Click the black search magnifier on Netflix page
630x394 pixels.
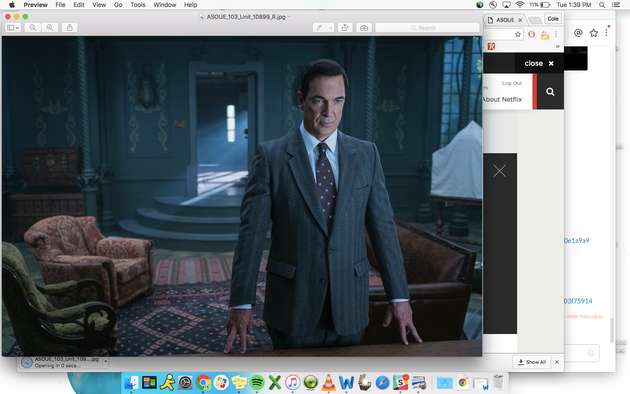[550, 92]
